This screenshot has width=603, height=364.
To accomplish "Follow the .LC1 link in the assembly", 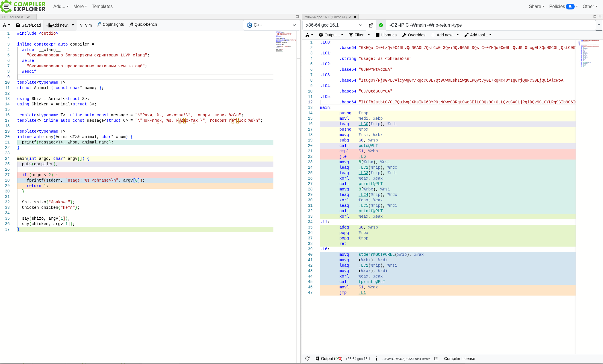I will tap(363, 265).
